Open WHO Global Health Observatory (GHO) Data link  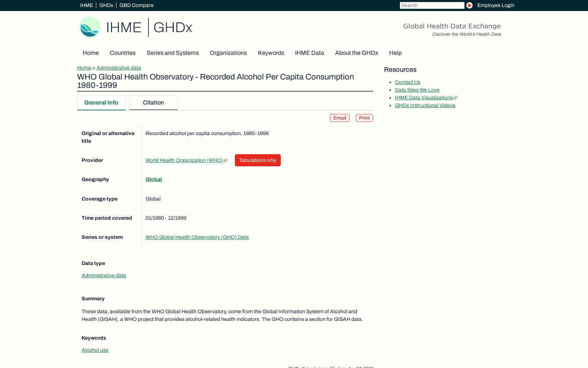click(197, 237)
